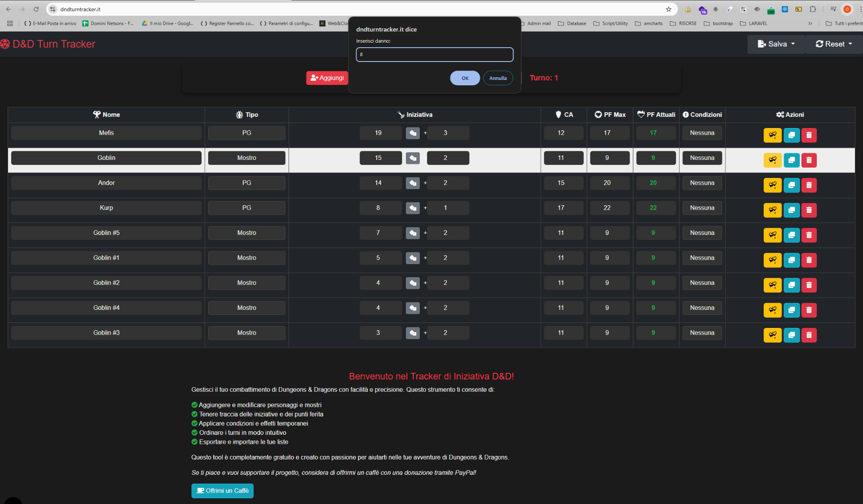Image resolution: width=863 pixels, height=504 pixels.
Task: Bookmark page with star icon
Action: click(x=668, y=9)
